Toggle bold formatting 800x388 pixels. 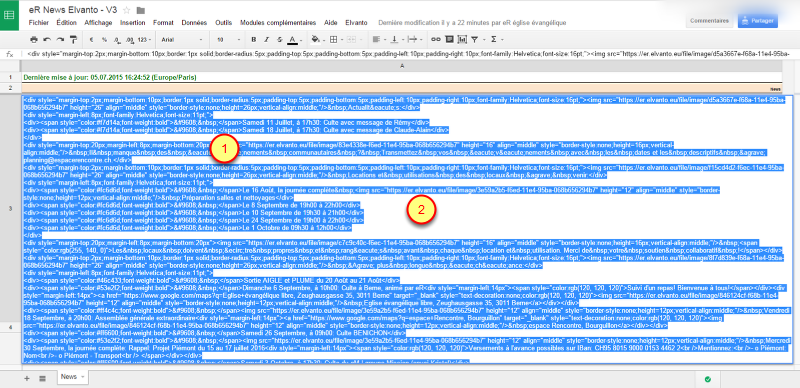254,39
